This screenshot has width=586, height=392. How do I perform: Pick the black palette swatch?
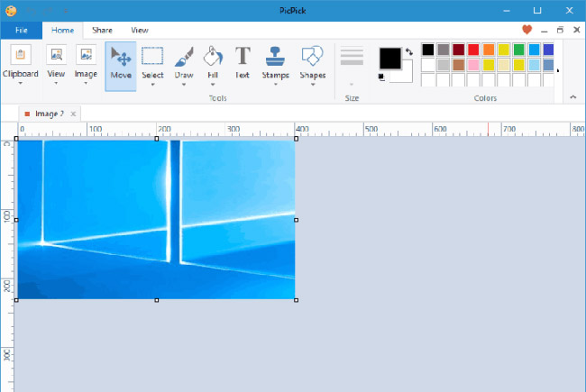428,50
